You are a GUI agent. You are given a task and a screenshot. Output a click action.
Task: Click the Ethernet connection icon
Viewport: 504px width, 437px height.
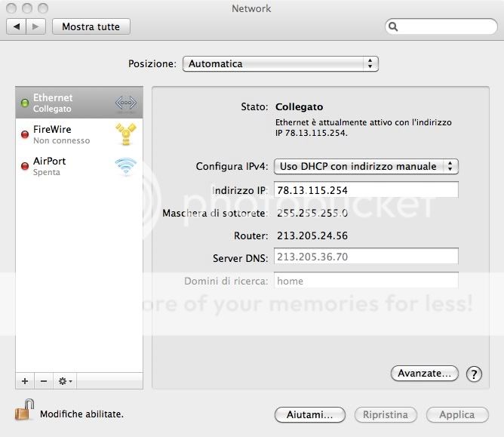[x=126, y=103]
